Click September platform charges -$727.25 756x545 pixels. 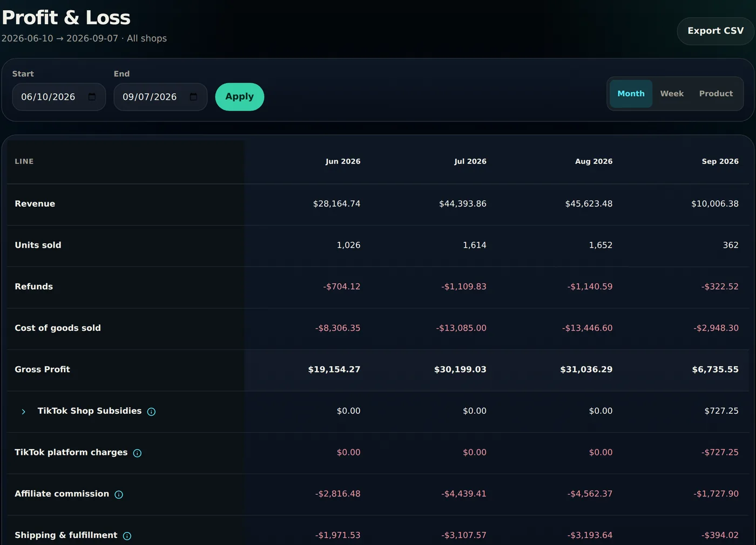[x=720, y=452]
